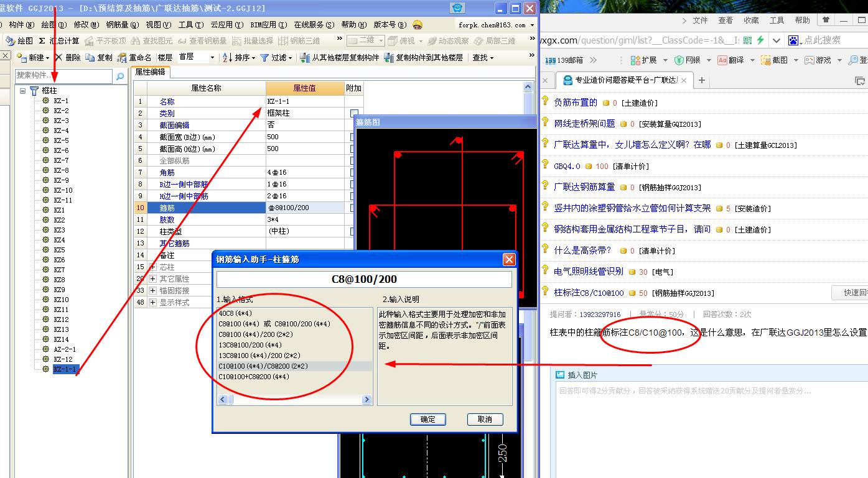Close the 专业造价问题答疑平台 browser tab
This screenshot has width=868, height=478.
click(683, 81)
